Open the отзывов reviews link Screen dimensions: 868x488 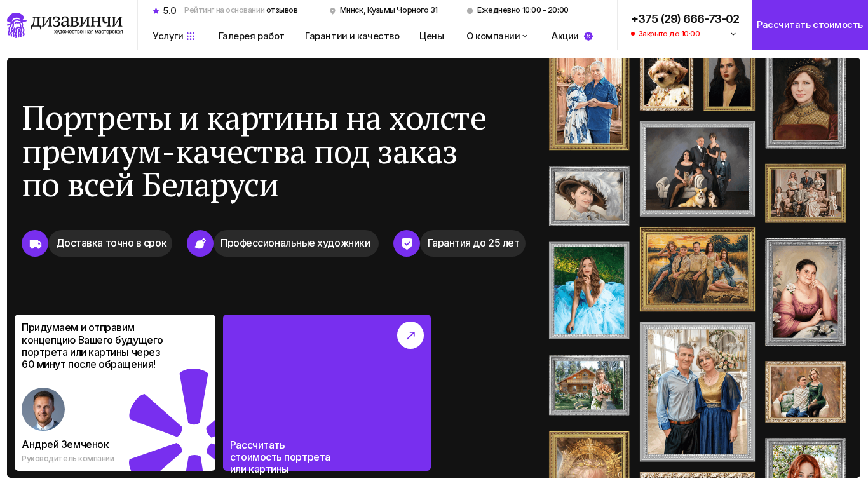click(x=282, y=10)
